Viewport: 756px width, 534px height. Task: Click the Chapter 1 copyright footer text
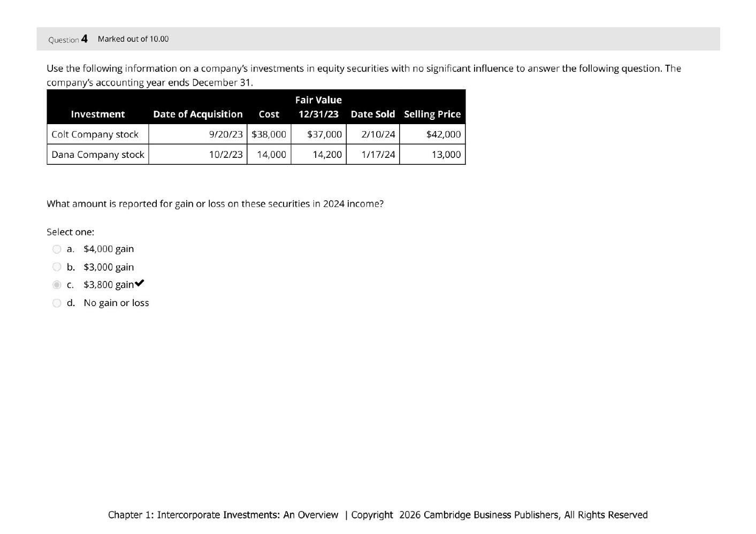[378, 515]
